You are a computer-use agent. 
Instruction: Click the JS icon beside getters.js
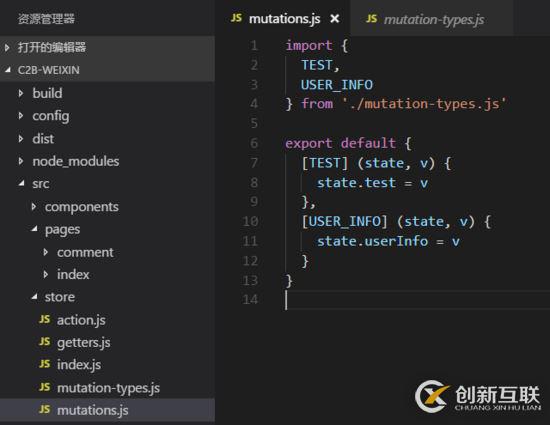click(x=45, y=342)
